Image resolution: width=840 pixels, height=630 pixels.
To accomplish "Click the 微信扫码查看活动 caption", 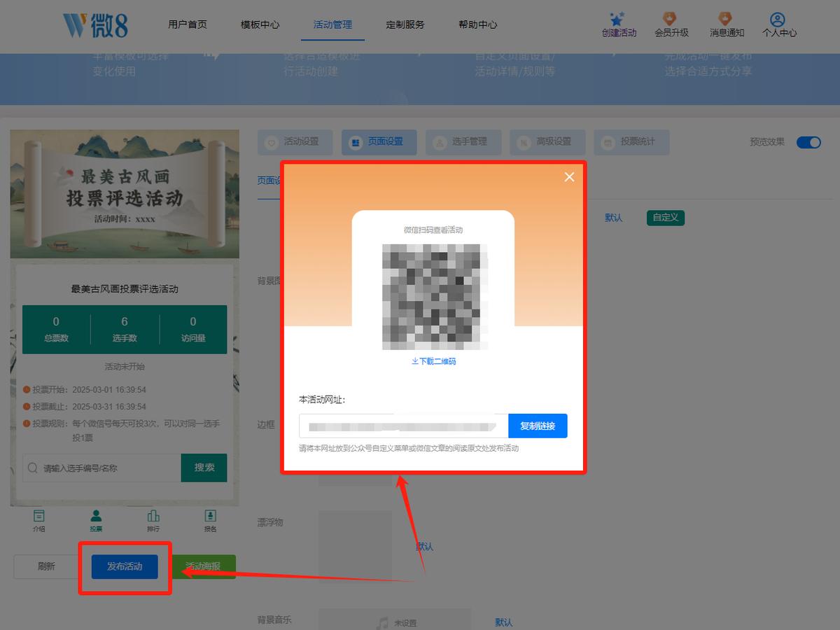I will (x=433, y=230).
